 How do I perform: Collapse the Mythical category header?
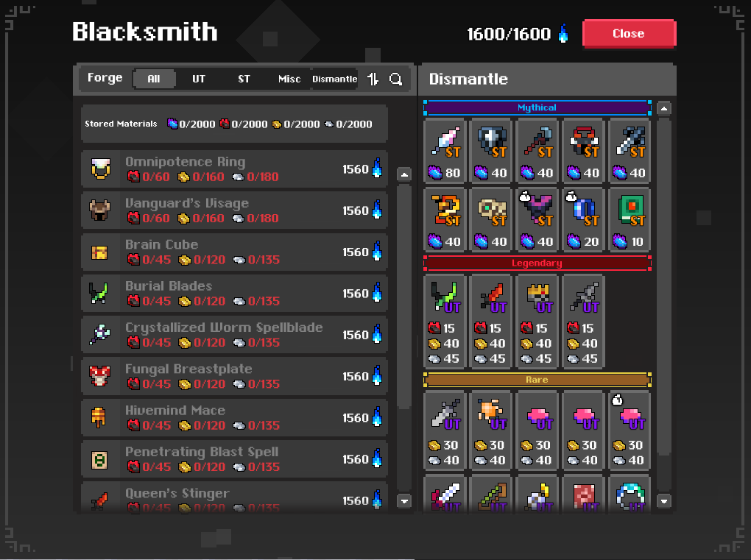(x=537, y=107)
